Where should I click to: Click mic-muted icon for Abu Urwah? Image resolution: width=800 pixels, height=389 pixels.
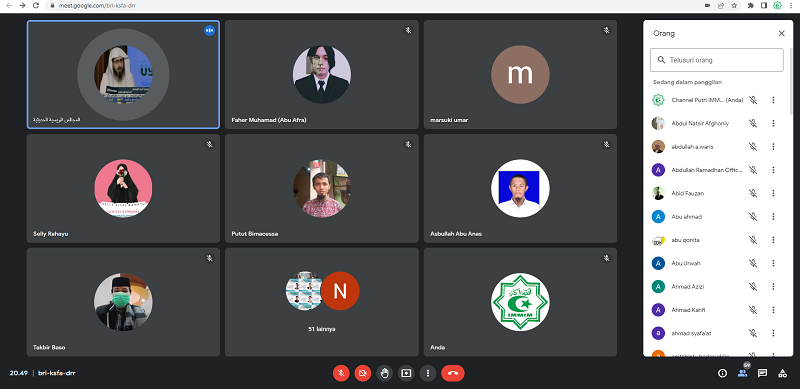click(x=753, y=263)
